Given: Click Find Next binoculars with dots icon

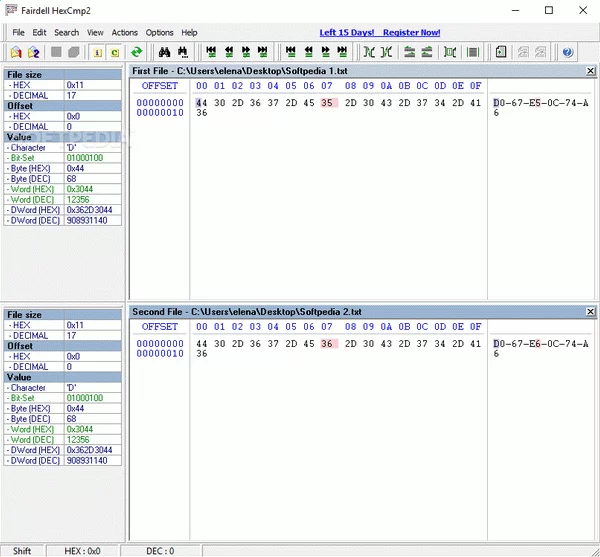Looking at the screenshot, I should point(183,52).
